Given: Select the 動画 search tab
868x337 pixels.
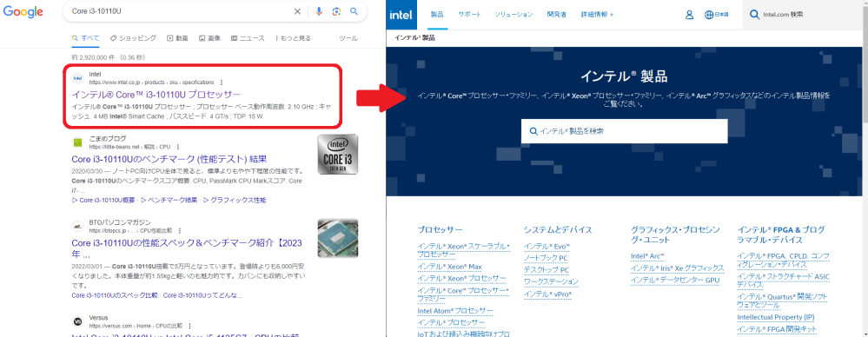Looking at the screenshot, I should click(x=178, y=38).
